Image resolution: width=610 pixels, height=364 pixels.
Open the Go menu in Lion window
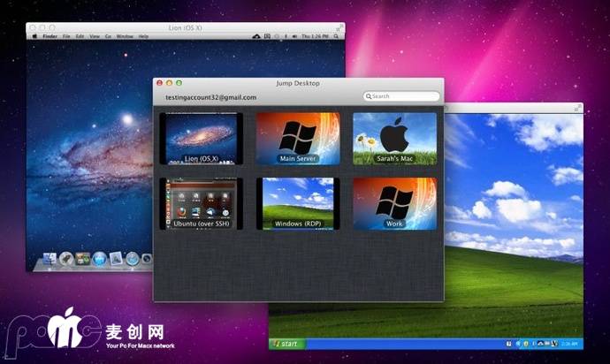[x=108, y=36]
